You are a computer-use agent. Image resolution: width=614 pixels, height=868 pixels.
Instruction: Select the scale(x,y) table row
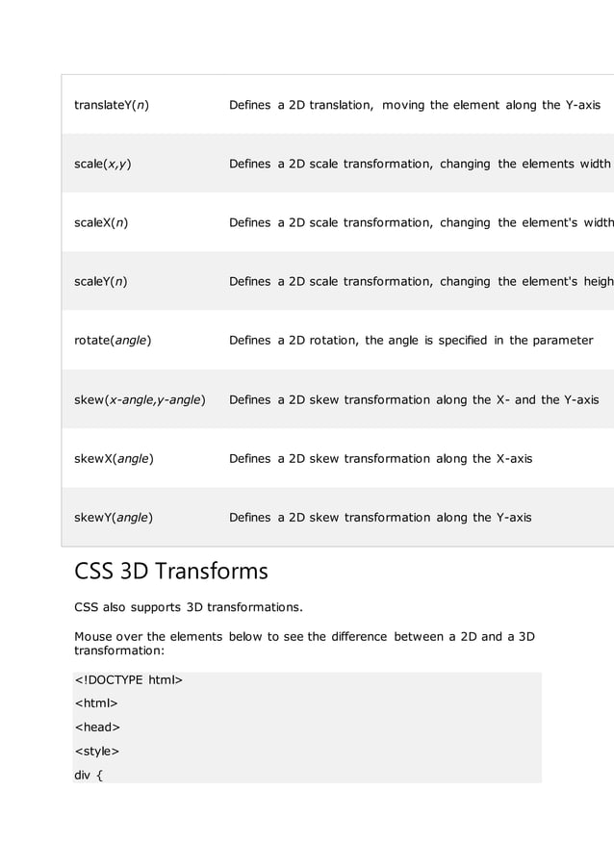tap(338, 164)
